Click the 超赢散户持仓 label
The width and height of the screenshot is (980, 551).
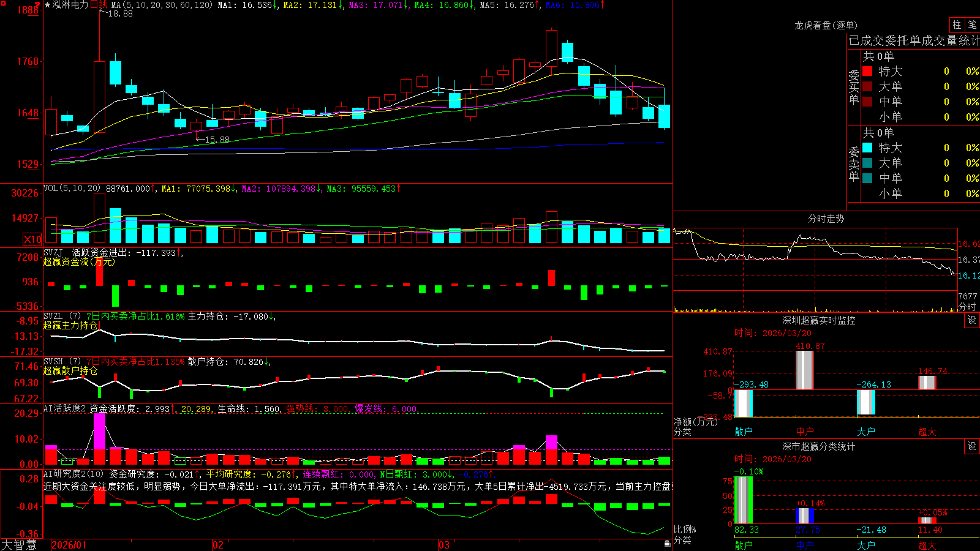coord(70,370)
